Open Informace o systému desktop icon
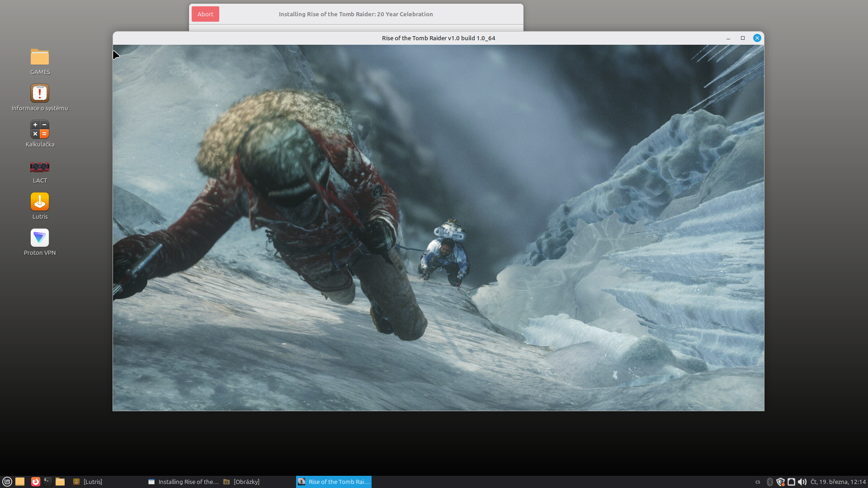 40,94
